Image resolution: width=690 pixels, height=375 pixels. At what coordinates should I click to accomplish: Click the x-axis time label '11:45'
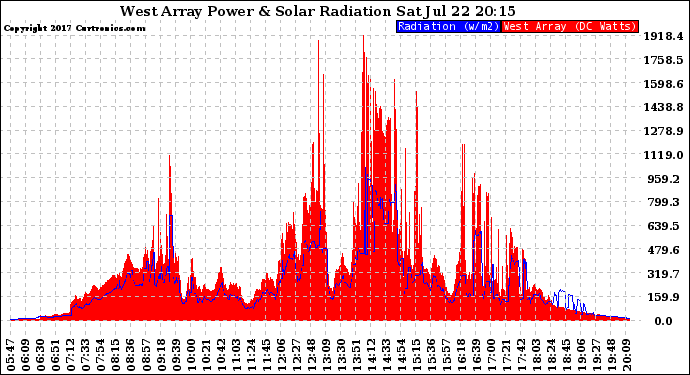266,355
